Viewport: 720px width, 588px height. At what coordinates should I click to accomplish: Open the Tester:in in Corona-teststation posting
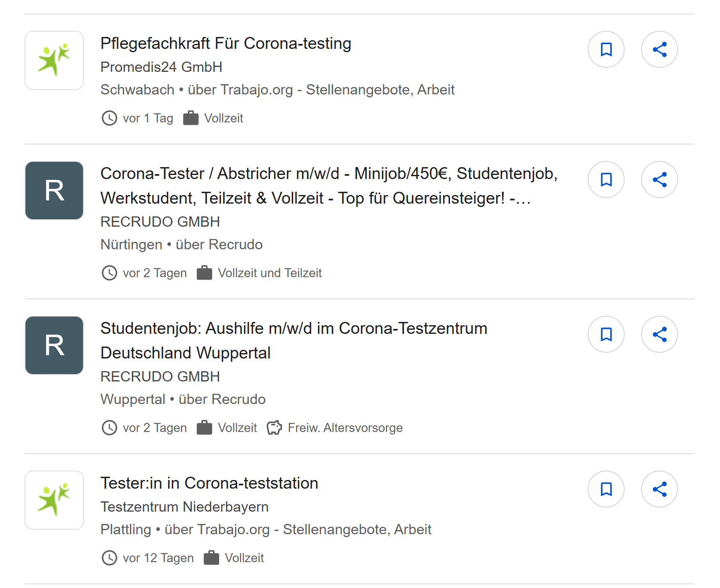coord(209,483)
